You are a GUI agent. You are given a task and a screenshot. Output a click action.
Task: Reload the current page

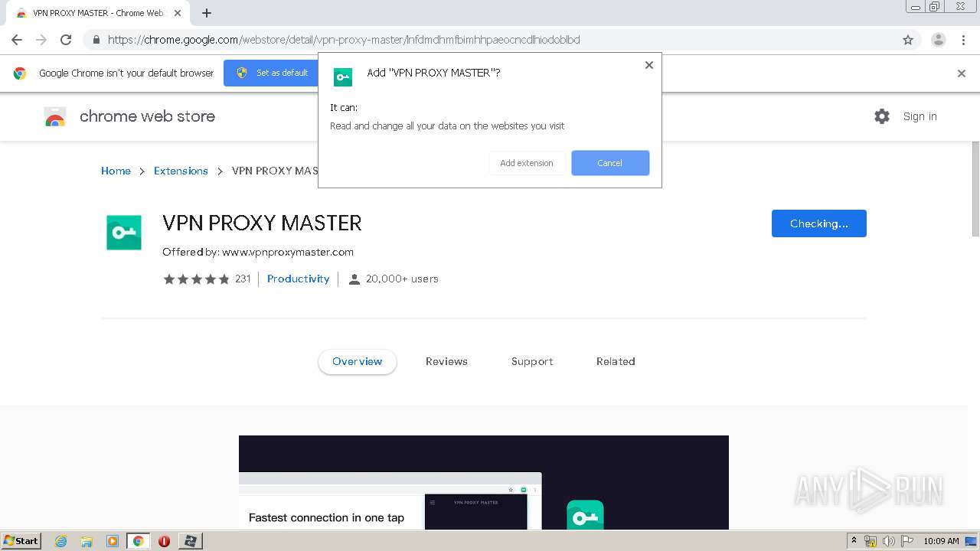[x=66, y=40]
